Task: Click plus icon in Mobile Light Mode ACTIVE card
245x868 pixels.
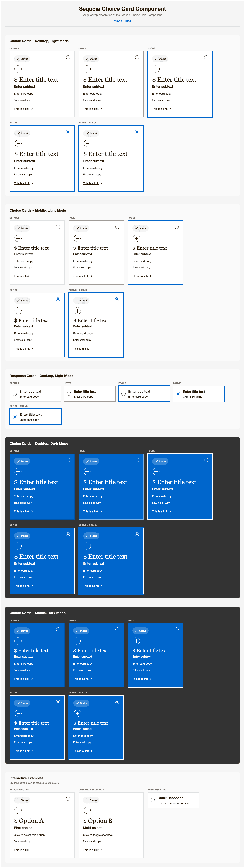Action: point(18,311)
